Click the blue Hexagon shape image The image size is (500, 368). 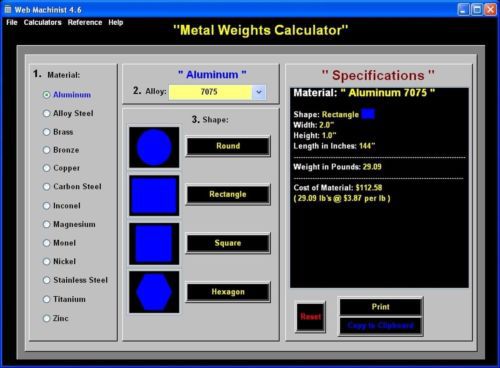click(154, 292)
